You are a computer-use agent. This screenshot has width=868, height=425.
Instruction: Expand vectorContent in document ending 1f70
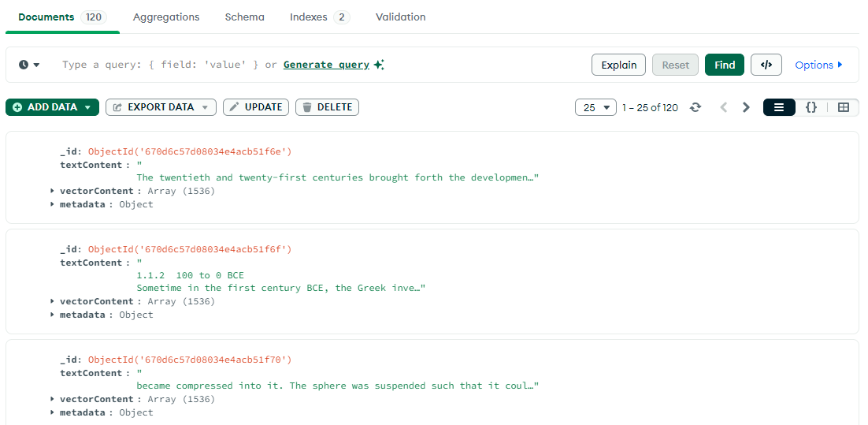[x=53, y=399]
